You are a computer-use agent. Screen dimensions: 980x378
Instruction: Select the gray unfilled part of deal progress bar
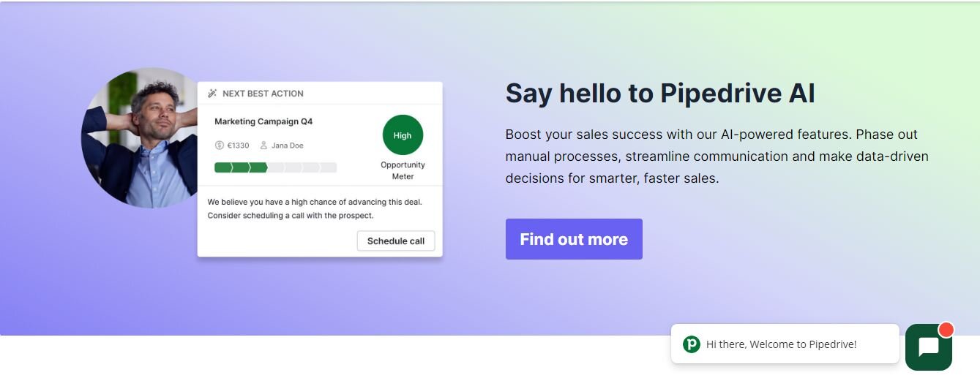point(302,167)
